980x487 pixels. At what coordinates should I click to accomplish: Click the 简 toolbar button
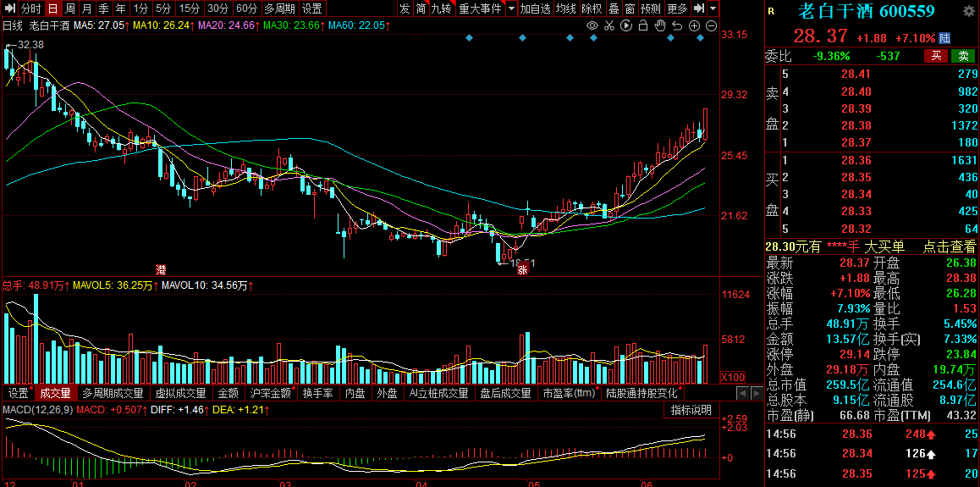click(422, 8)
